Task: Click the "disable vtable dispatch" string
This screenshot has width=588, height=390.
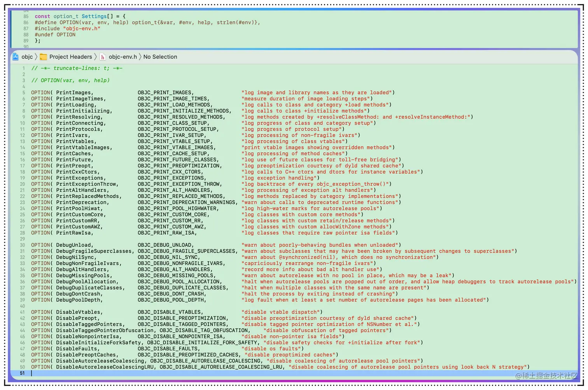Action: point(281,312)
